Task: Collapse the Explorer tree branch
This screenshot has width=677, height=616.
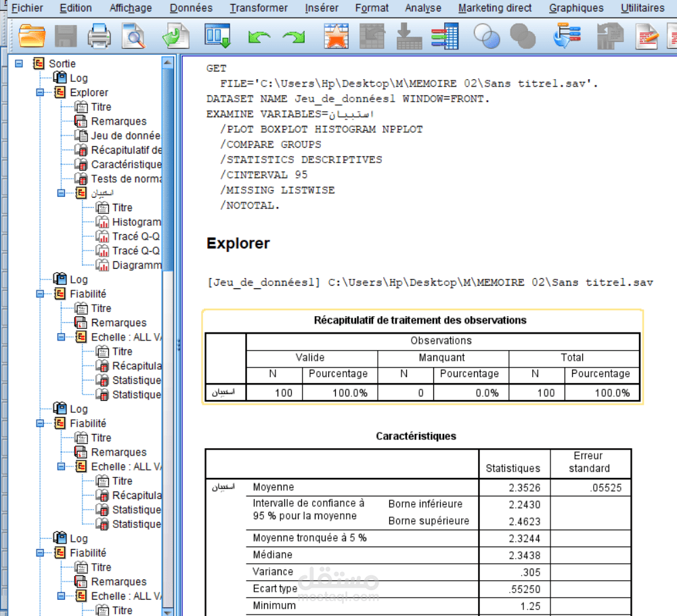Action: coord(40,92)
